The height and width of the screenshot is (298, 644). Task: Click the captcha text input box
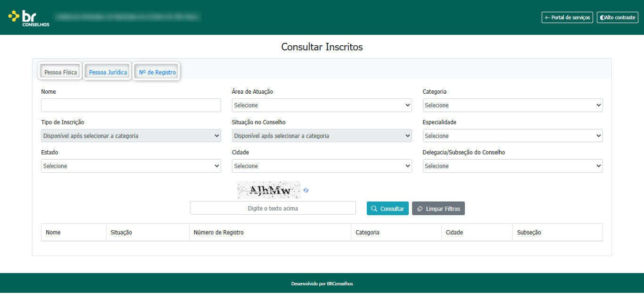pyautogui.click(x=273, y=208)
